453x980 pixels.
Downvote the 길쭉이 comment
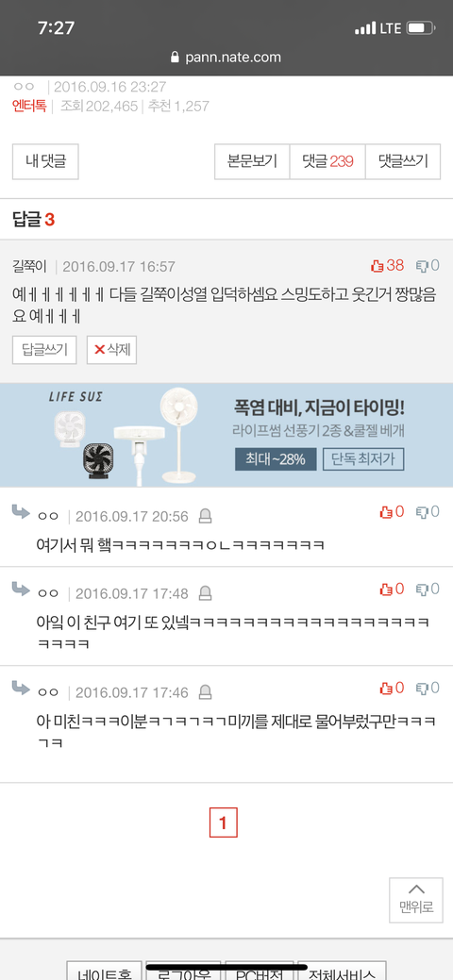(x=428, y=266)
